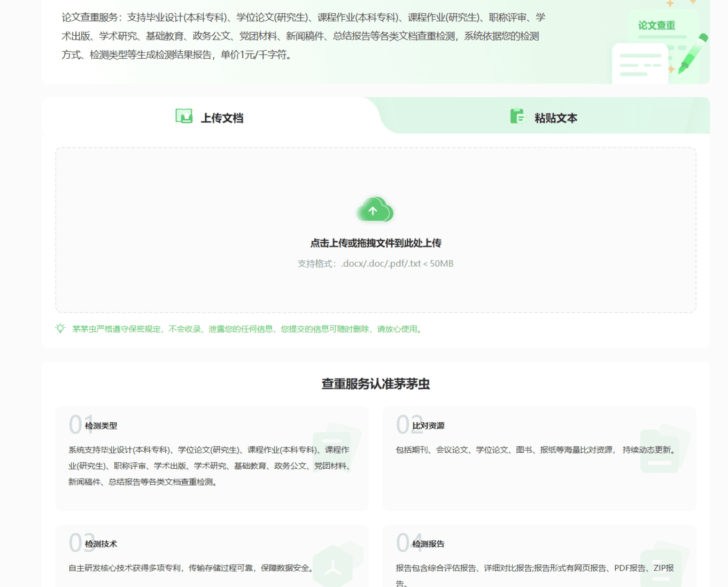Image resolution: width=728 pixels, height=587 pixels.
Task: Click the 检测类型 card title
Action: click(101, 426)
